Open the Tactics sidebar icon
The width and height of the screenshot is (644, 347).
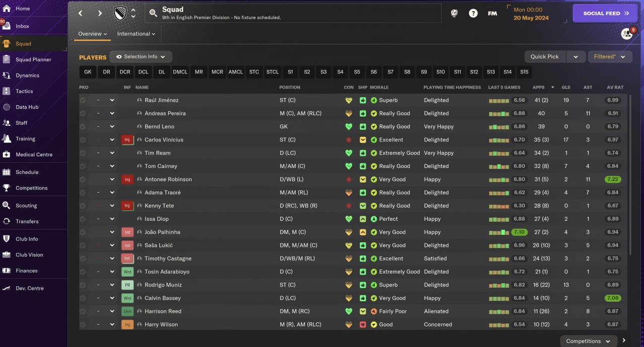7,91
